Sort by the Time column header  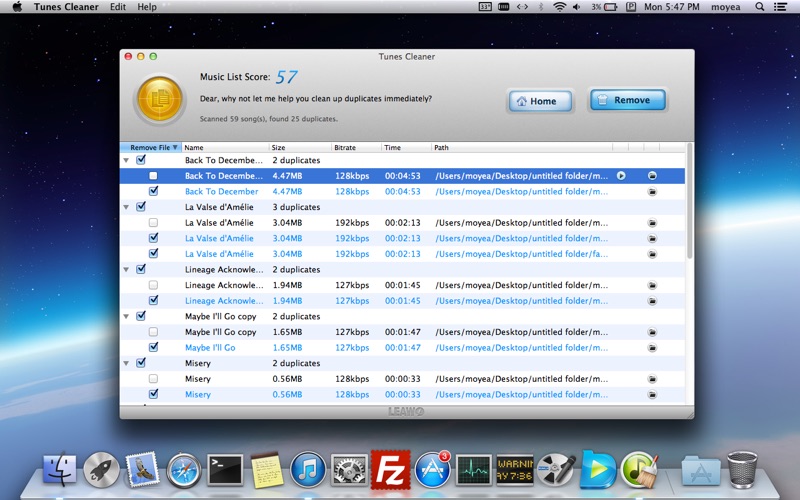(x=407, y=147)
